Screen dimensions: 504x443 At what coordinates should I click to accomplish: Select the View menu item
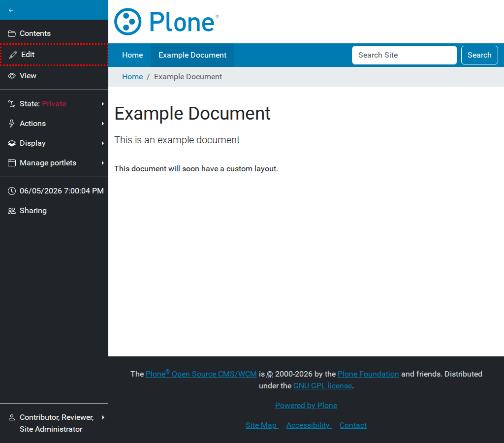click(54, 76)
